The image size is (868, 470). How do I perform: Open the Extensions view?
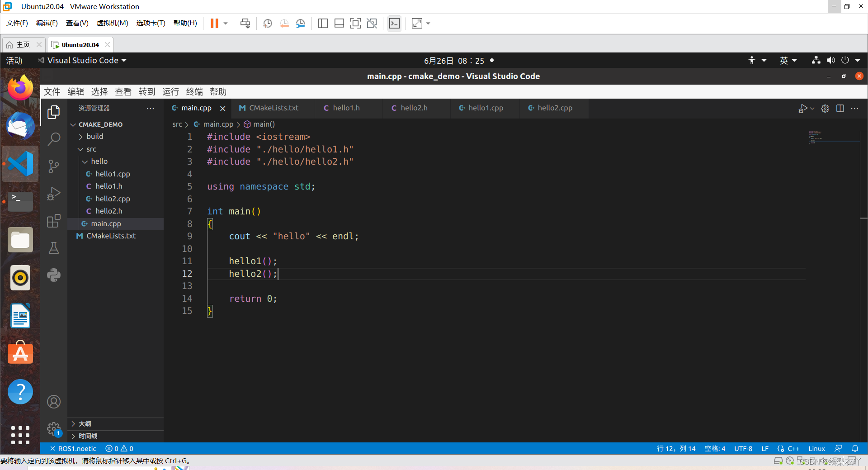[x=54, y=221]
